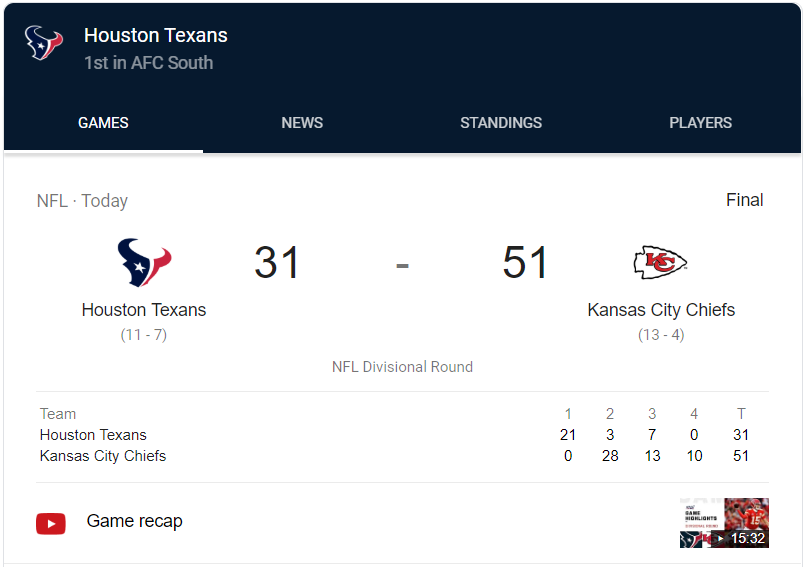Click the Kansas City Chiefs arrowhead logo

coord(660,263)
